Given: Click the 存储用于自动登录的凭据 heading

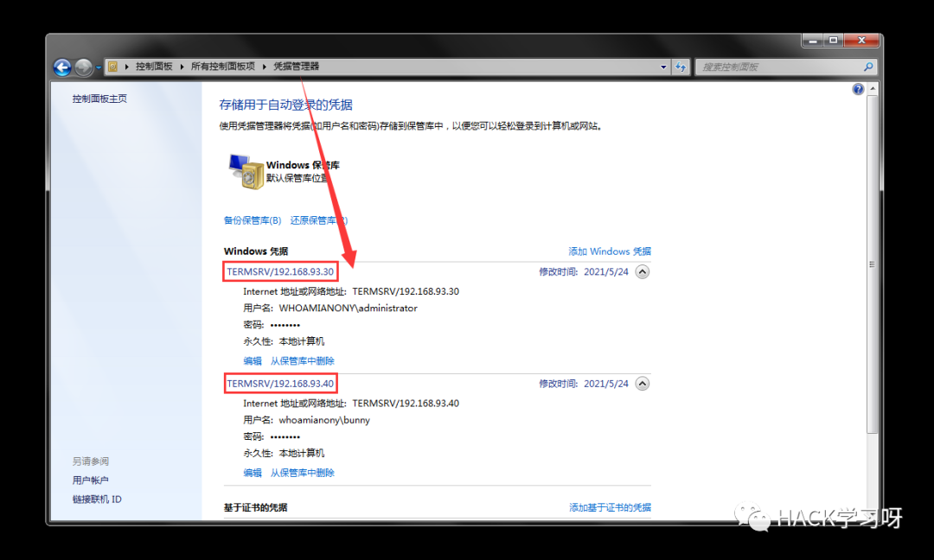Looking at the screenshot, I should 286,105.
